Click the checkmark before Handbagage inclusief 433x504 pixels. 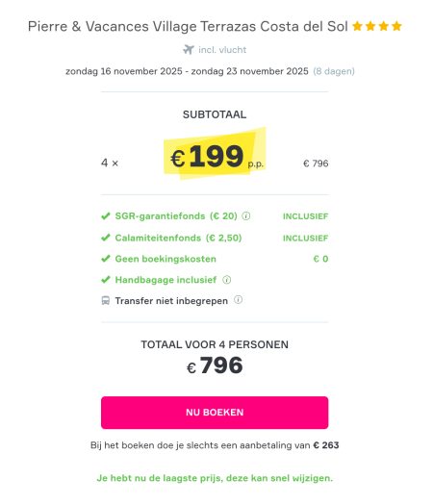pyautogui.click(x=106, y=280)
